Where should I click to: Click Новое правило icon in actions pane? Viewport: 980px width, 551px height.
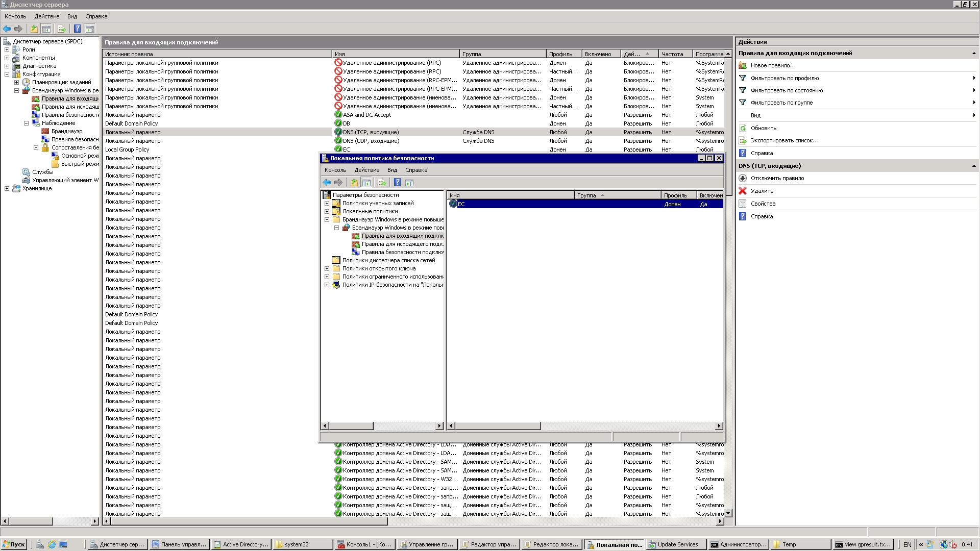743,65
